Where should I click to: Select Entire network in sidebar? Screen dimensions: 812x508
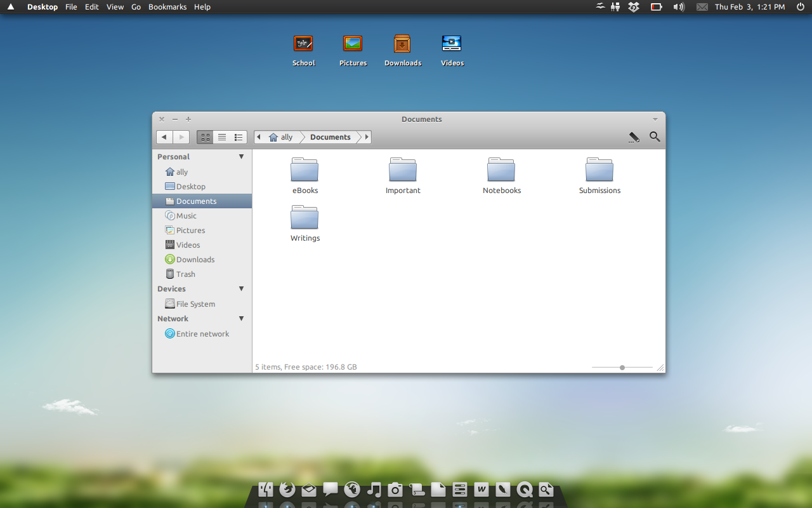coord(202,334)
